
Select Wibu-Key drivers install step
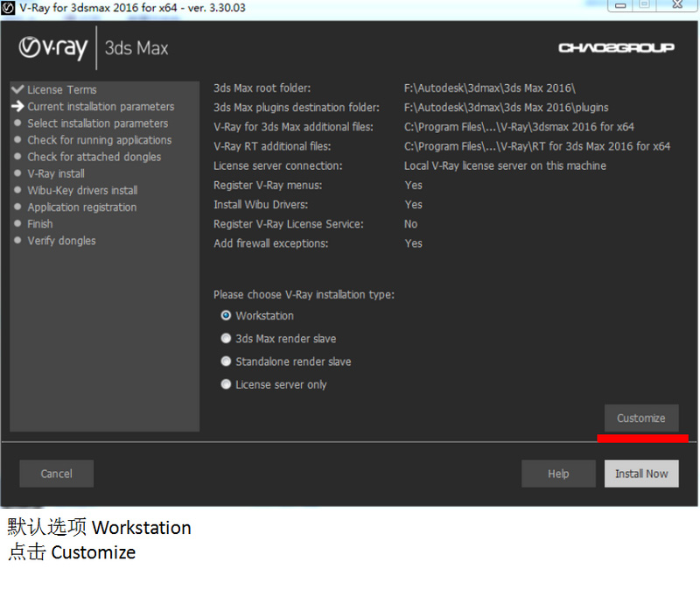(82, 190)
